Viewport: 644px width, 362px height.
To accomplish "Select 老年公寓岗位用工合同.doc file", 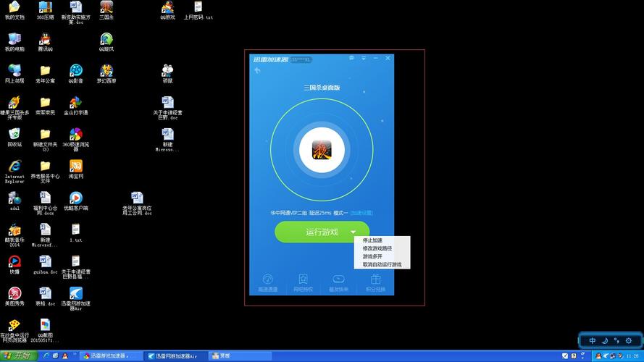I will tap(137, 203).
